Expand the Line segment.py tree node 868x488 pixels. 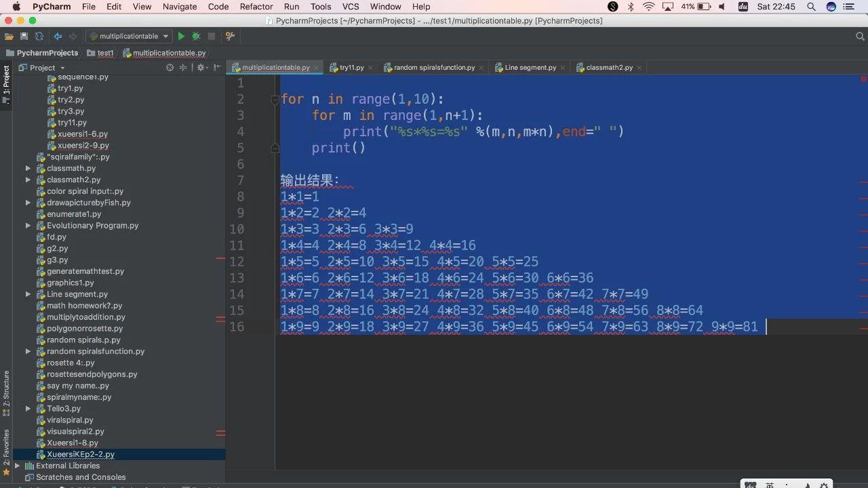pos(28,294)
